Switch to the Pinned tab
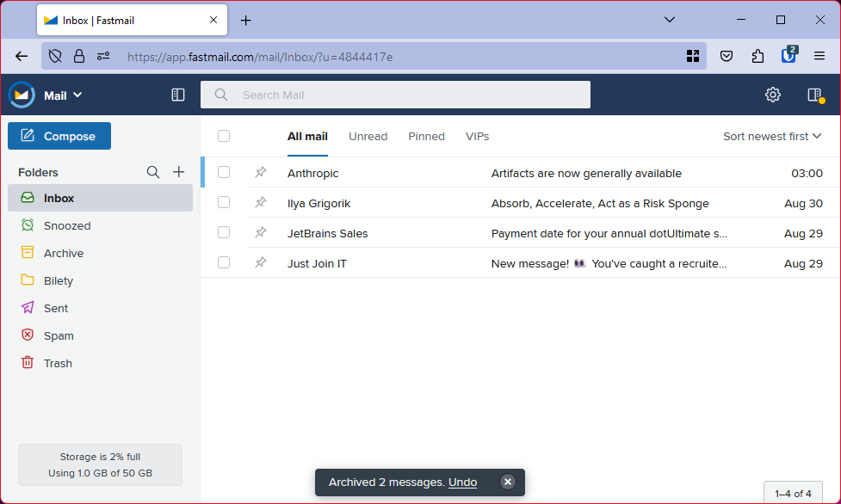The height and width of the screenshot is (504, 841). [426, 137]
